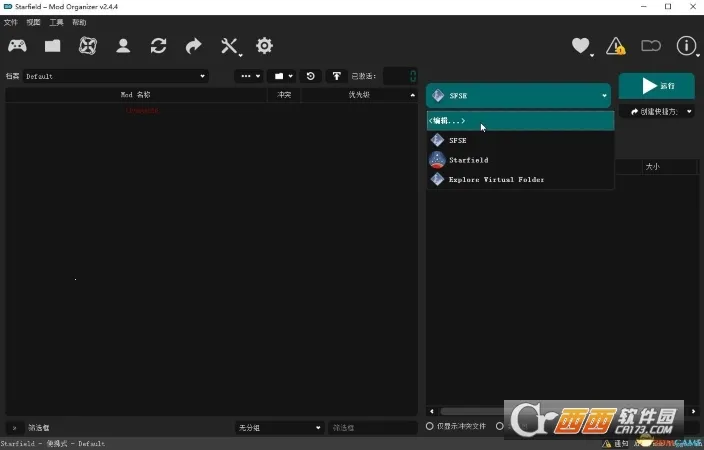Open the 文件 (File) menu

[10, 22]
